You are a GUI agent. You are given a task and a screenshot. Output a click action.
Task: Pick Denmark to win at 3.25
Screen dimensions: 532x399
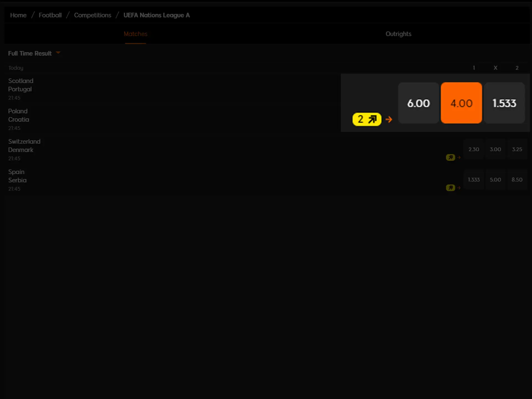517,149
